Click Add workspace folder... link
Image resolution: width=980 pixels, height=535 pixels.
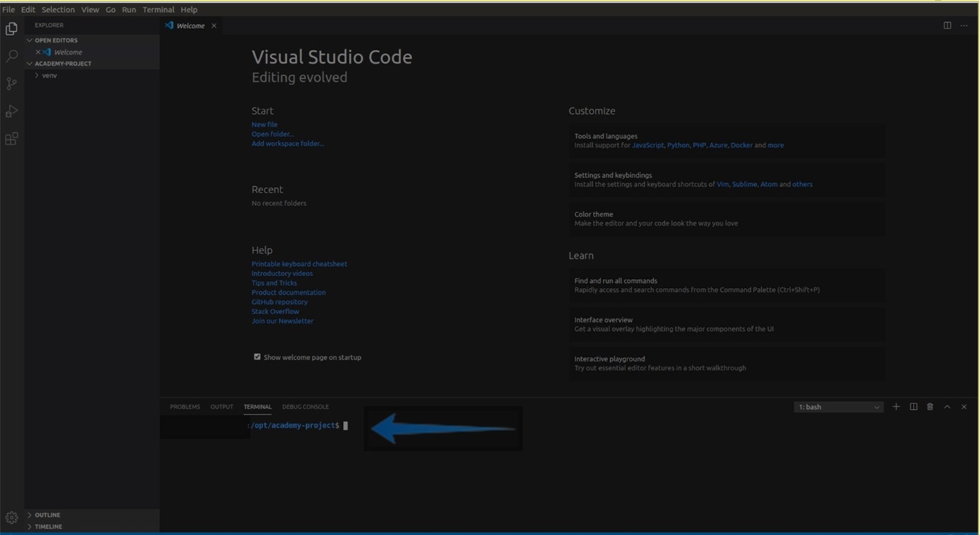pos(288,144)
